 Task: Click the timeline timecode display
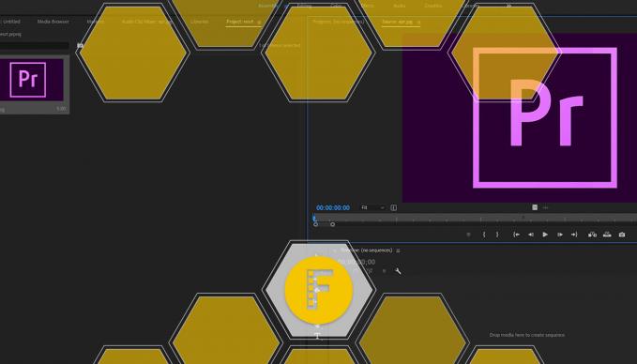click(x=356, y=263)
